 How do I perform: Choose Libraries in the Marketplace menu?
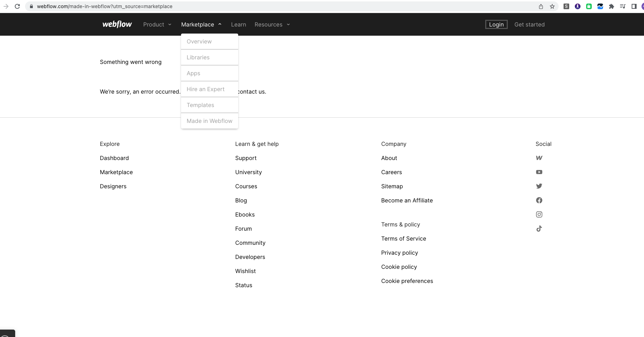[210, 58]
